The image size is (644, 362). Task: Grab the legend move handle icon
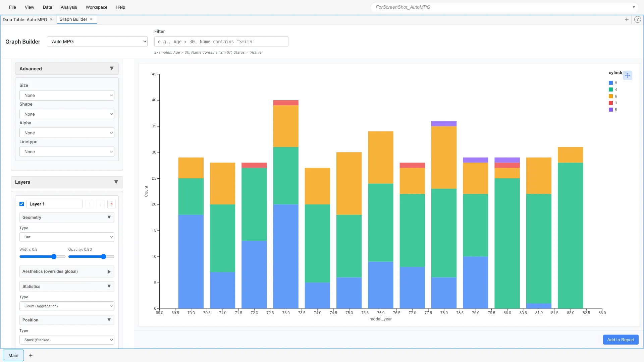628,75
